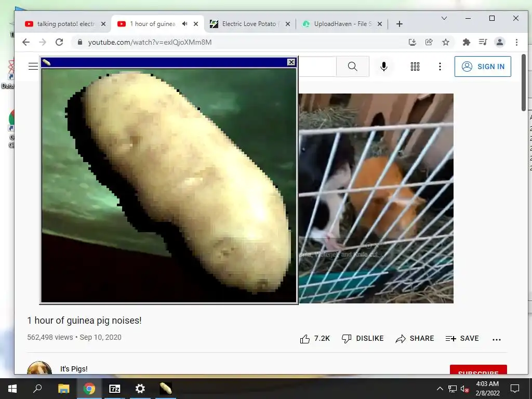
Task: Click the red SUBSCRIBE button
Action: point(478,370)
